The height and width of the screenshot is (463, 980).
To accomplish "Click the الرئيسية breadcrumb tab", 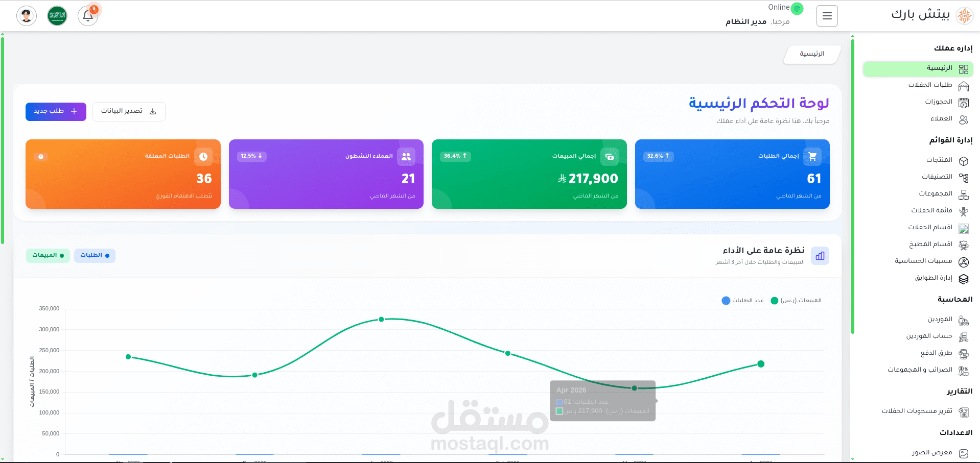I will tap(812, 54).
